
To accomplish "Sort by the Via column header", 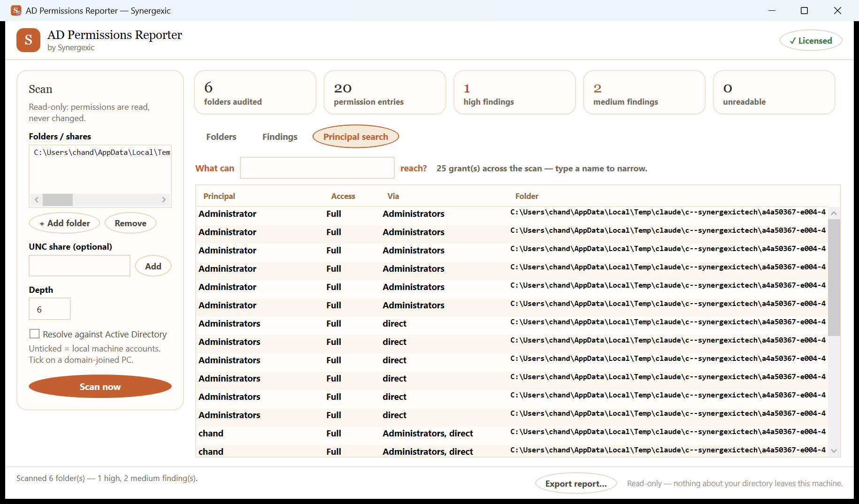I will [393, 196].
